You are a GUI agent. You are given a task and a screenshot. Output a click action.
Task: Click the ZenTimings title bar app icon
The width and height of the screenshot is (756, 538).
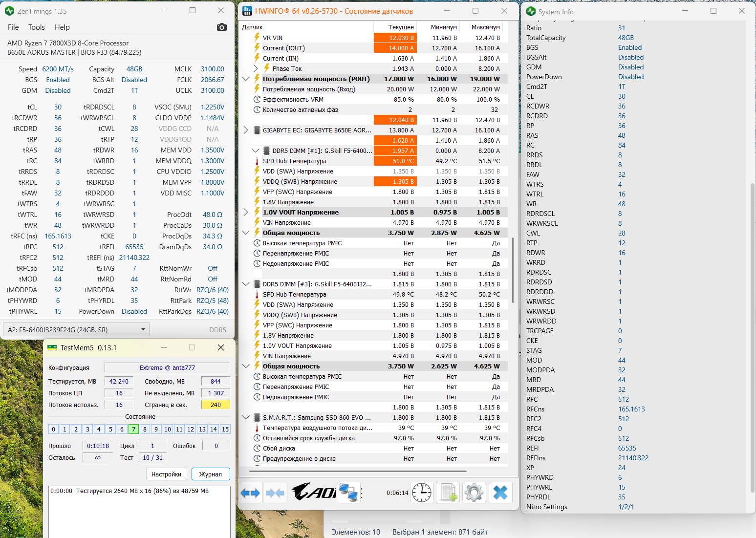(x=9, y=11)
